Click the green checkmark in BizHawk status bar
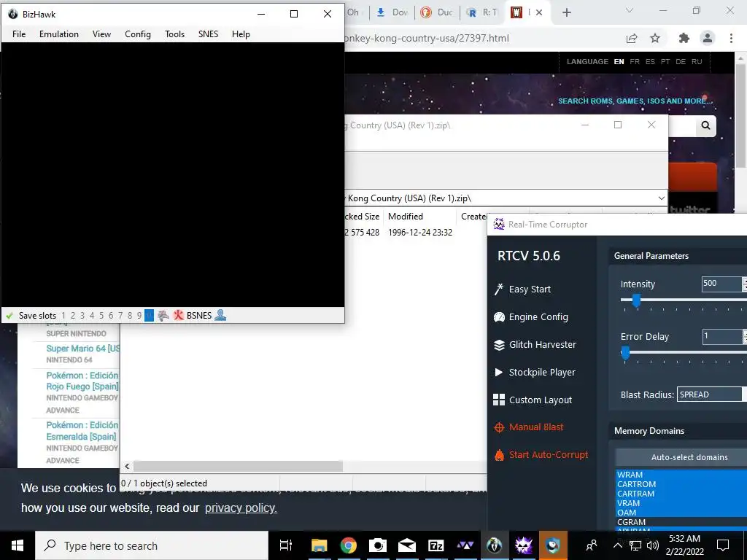This screenshot has width=747, height=560. [x=9, y=316]
